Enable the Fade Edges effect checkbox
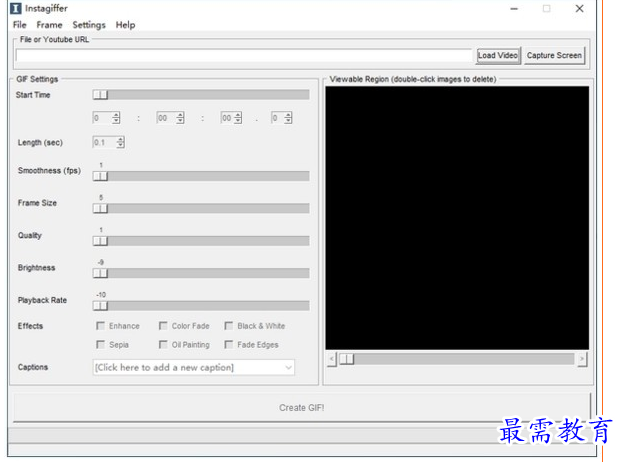 coord(229,344)
